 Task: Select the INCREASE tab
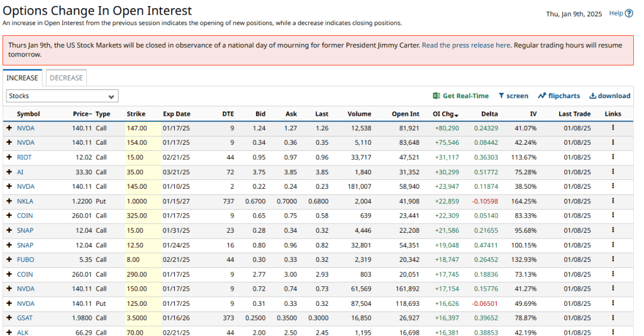[22, 78]
